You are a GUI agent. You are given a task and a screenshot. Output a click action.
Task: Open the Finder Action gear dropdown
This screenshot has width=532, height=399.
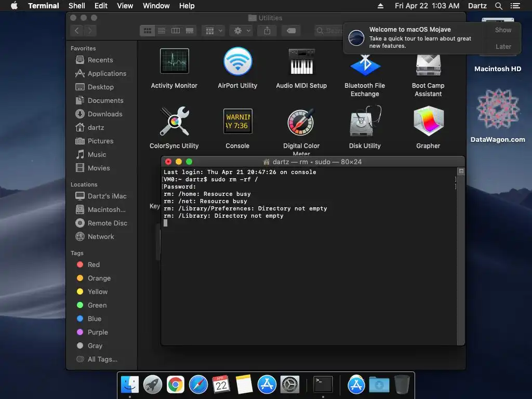242,31
